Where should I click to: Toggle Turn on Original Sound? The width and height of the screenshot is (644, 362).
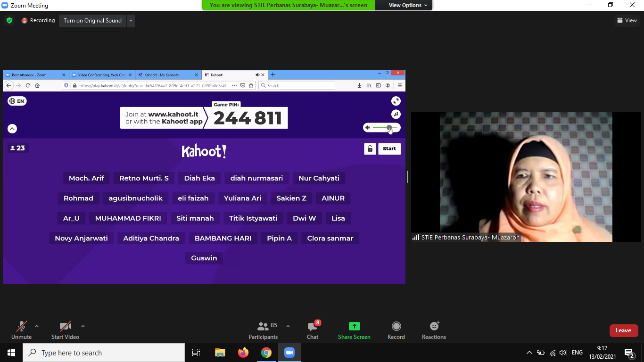(92, 20)
